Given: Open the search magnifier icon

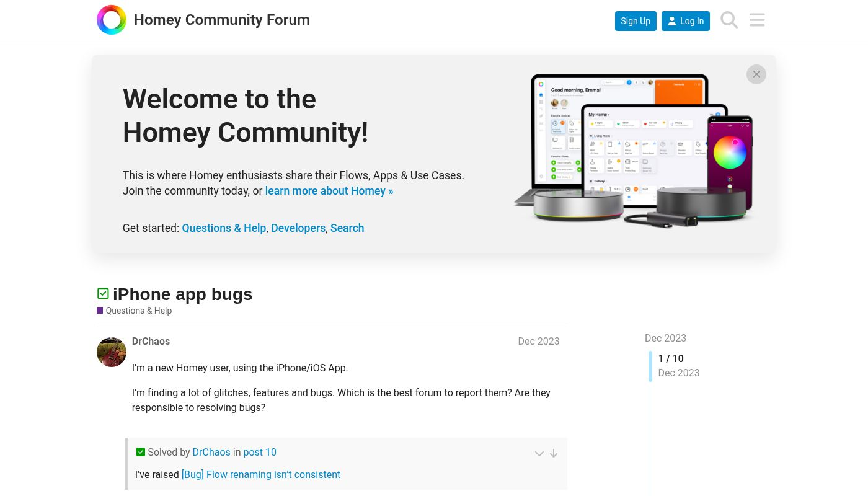Looking at the screenshot, I should pos(729,20).
